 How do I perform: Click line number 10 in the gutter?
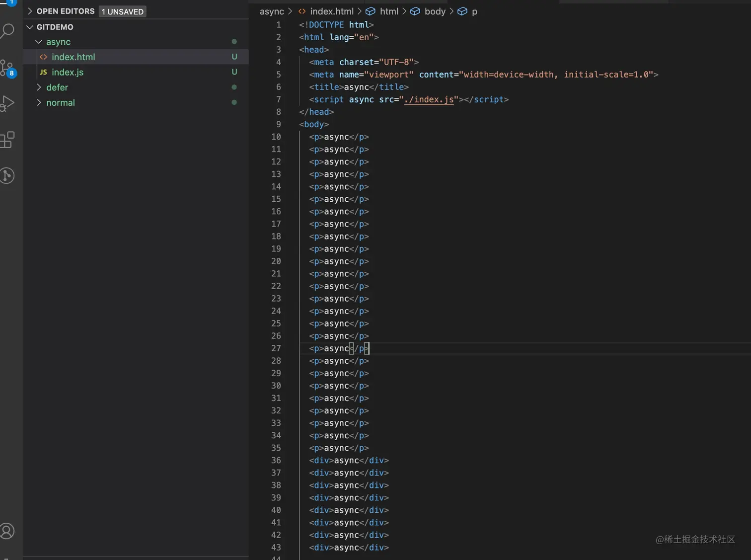(276, 137)
